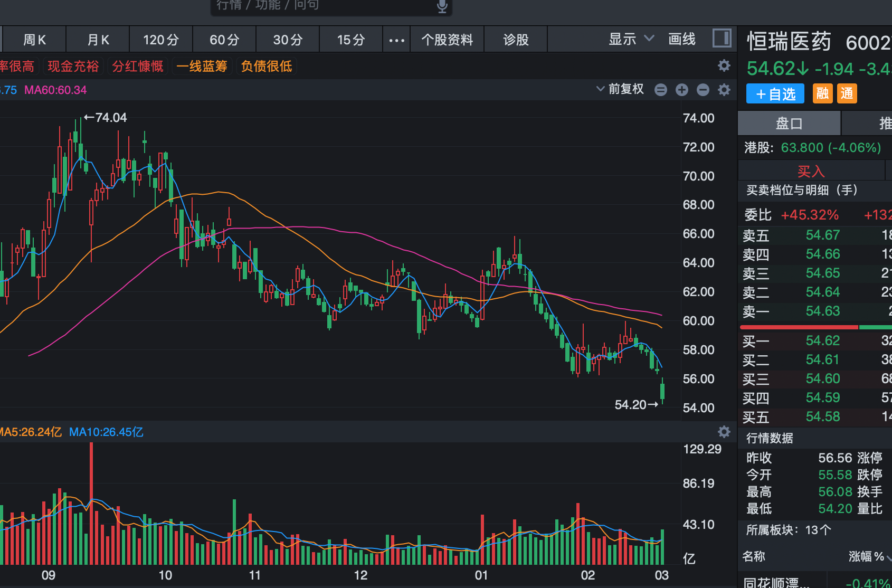This screenshot has width=892, height=588.
Task: Click the search input field at top
Action: tap(322, 6)
